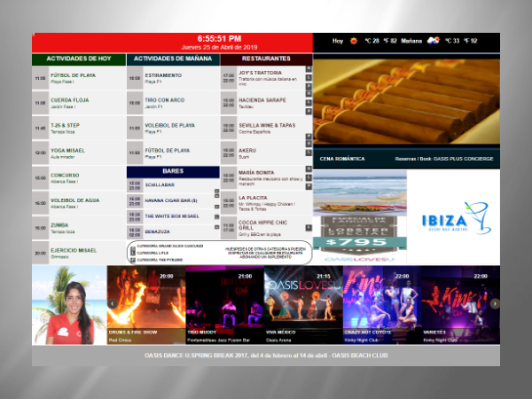Open the Drums & Fire Show thumbnail
532x399 pixels.
pyautogui.click(x=146, y=305)
